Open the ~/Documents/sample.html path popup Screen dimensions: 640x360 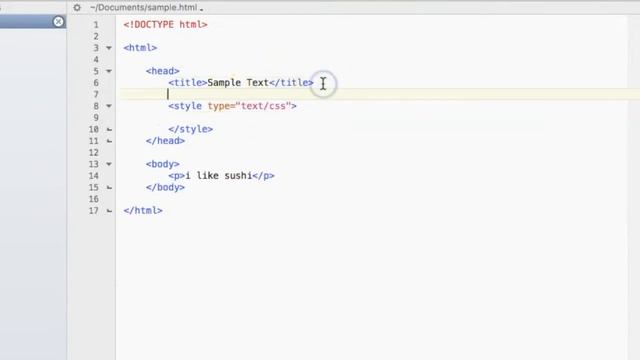click(x=147, y=7)
